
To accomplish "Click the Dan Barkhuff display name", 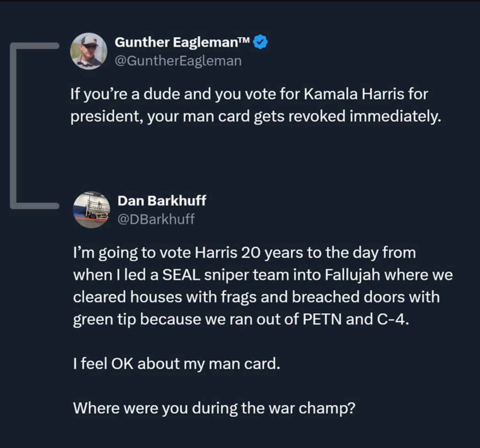I will point(162,201).
